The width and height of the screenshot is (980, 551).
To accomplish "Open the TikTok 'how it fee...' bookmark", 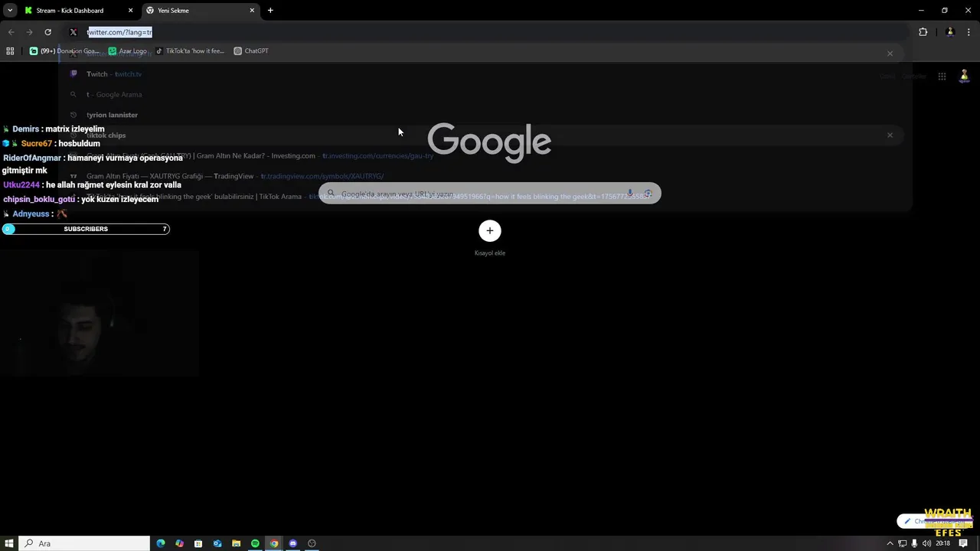I will [190, 51].
